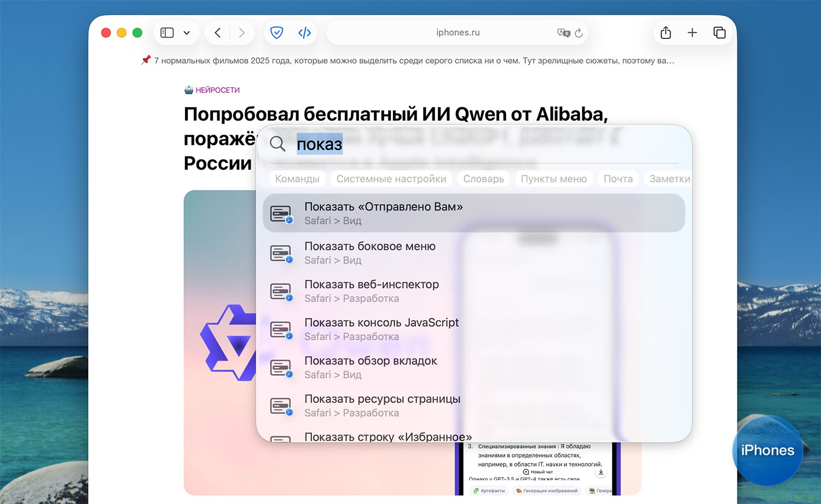
Task: Open a new tab with the plus icon
Action: pyautogui.click(x=692, y=33)
